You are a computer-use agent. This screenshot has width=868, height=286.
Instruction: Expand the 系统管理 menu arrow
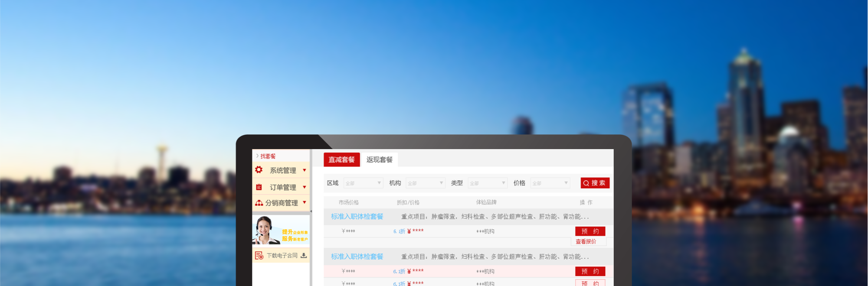(305, 170)
